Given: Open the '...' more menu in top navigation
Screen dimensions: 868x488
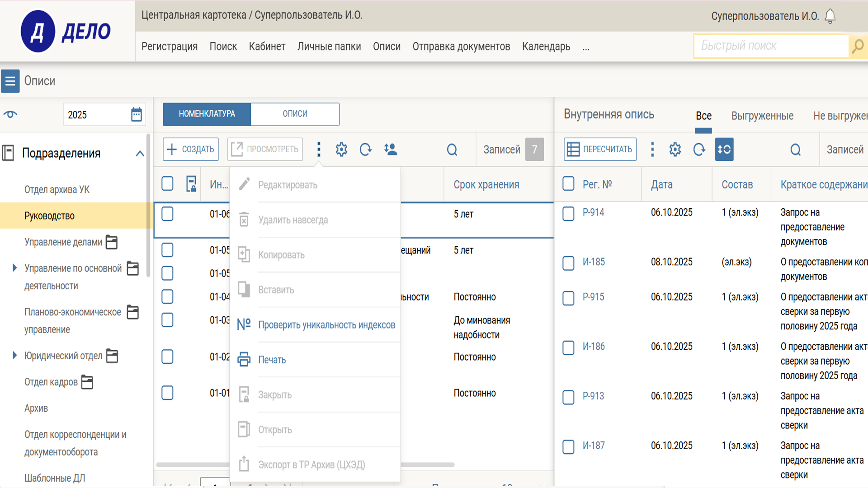Looking at the screenshot, I should point(586,48).
